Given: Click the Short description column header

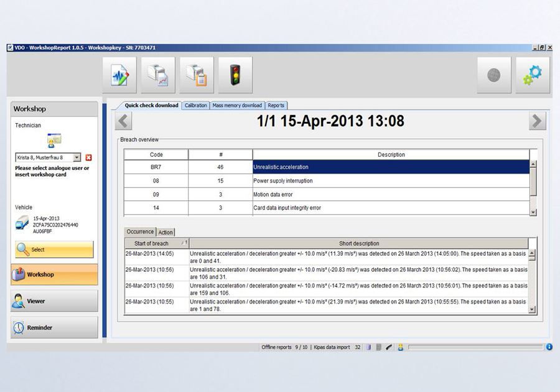Looking at the screenshot, I should (359, 243).
